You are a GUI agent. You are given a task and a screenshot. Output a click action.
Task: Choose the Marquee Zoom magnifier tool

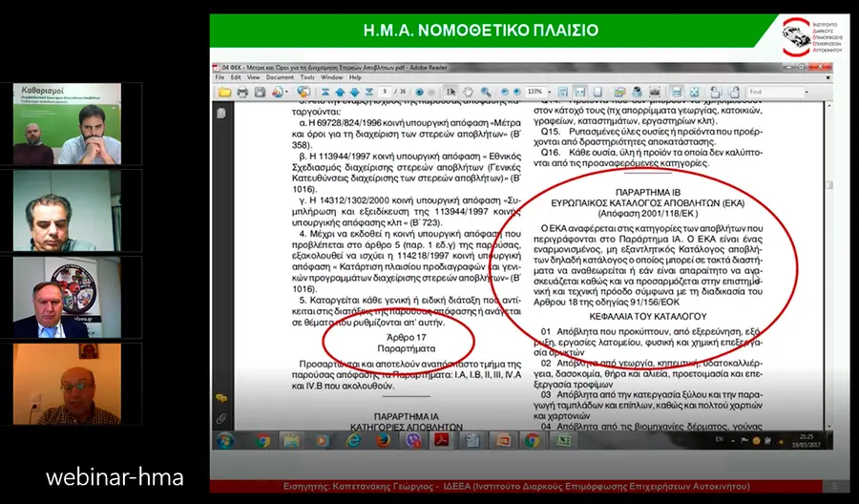(486, 92)
